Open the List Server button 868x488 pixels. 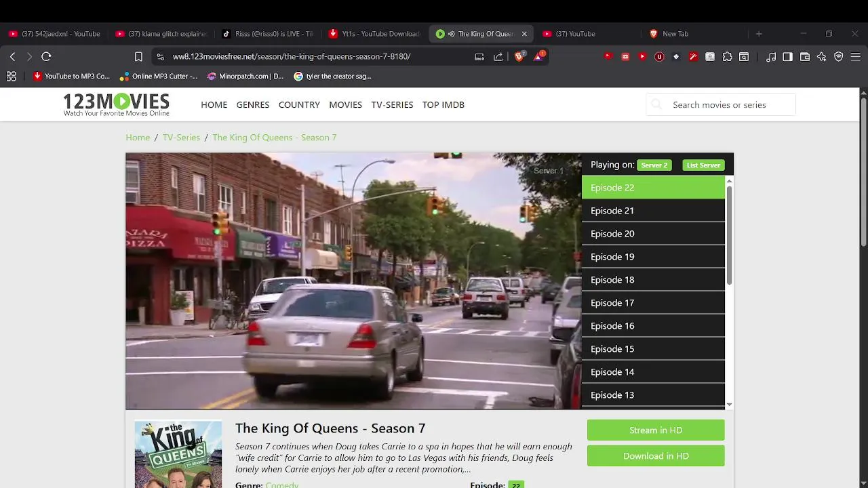pyautogui.click(x=703, y=165)
